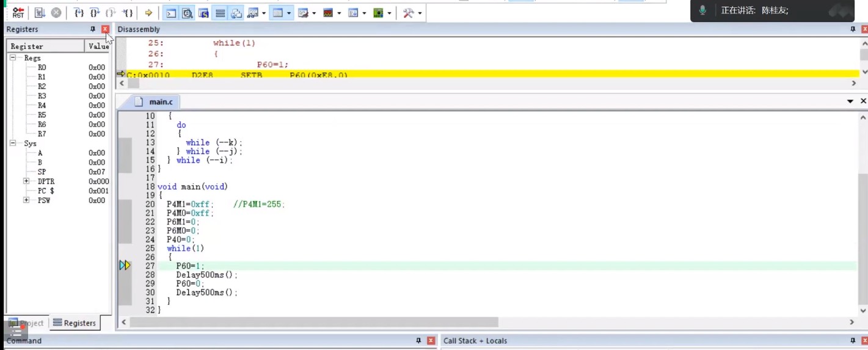Toggle the Command window toolbar button
Viewport: 868px width, 350px height.
171,12
